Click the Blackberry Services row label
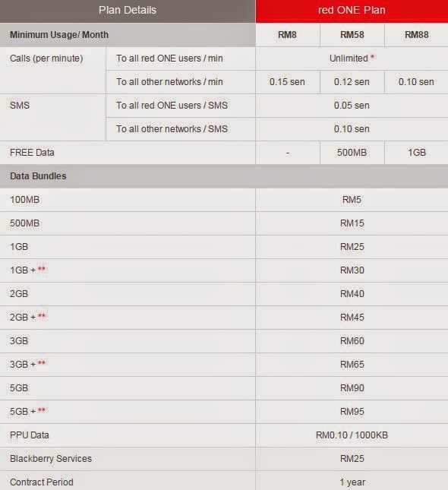Screen dimensions: 448x490 51,459
